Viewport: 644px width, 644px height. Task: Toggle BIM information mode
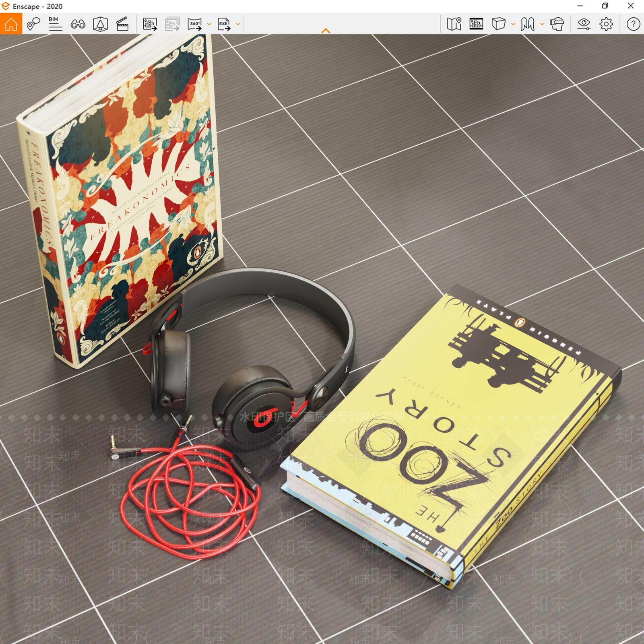tap(55, 24)
